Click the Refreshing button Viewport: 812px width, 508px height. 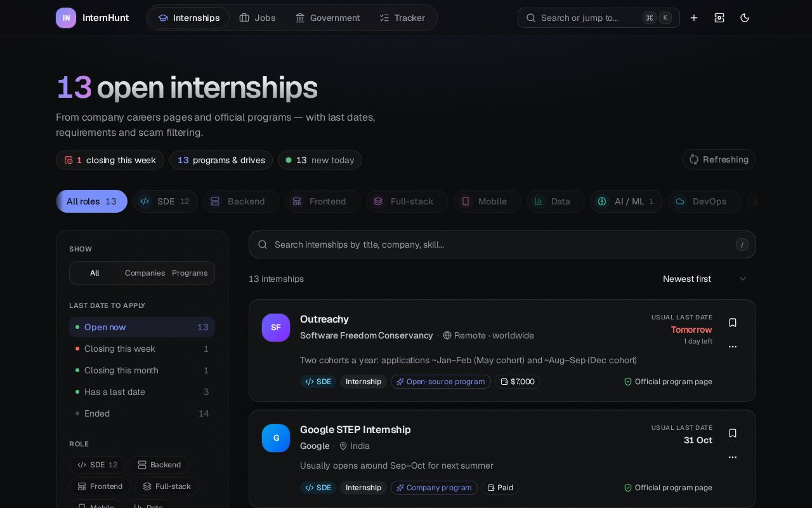(719, 159)
